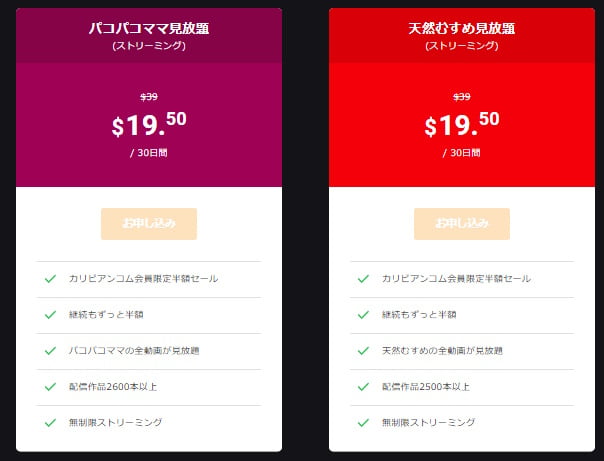This screenshot has height=461, width=604.
Task: Click the お申し込み button in the パコパコママ card
Action: click(149, 224)
